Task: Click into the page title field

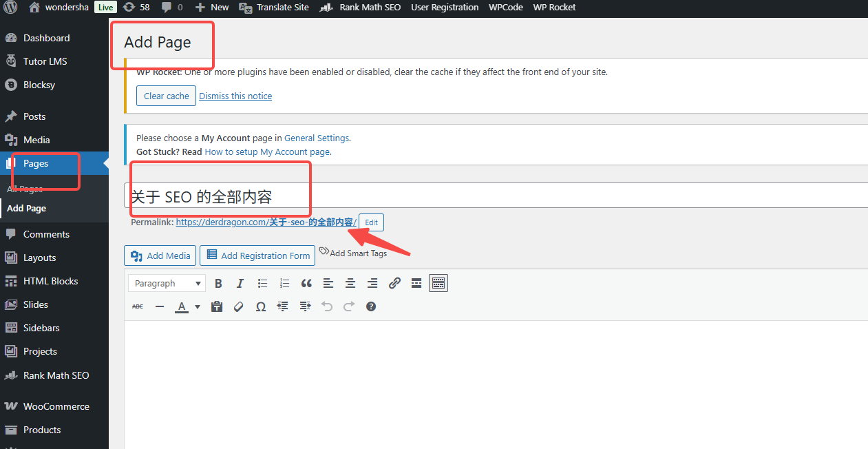Action: (x=482, y=196)
